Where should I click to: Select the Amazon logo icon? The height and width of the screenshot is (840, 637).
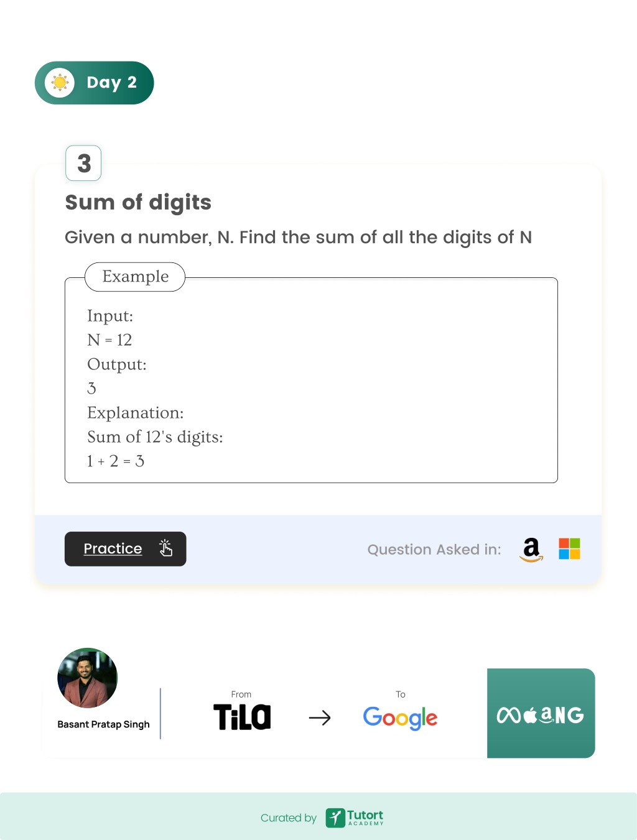pyautogui.click(x=531, y=550)
